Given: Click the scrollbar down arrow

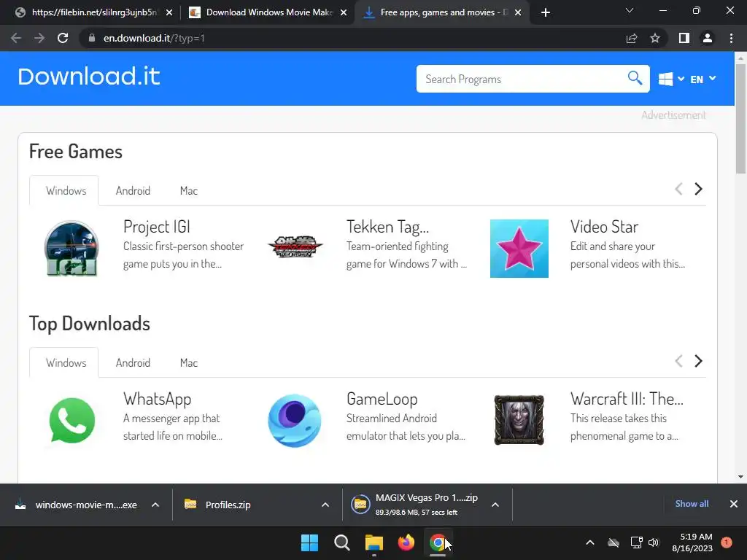Looking at the screenshot, I should 740,476.
